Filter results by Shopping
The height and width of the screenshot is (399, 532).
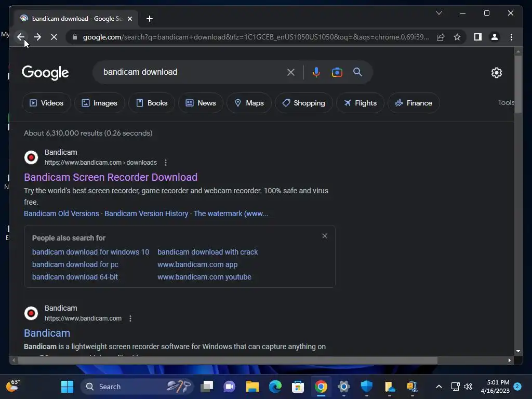click(303, 103)
